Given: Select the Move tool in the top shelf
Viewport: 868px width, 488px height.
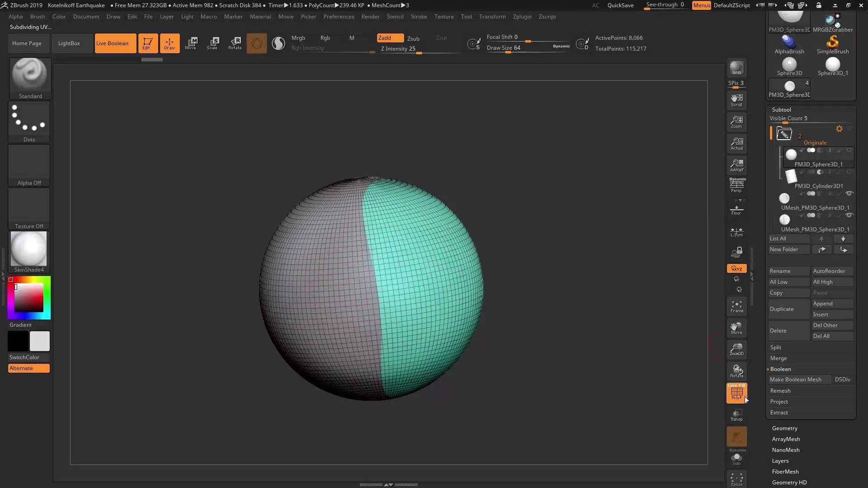Looking at the screenshot, I should tap(191, 43).
